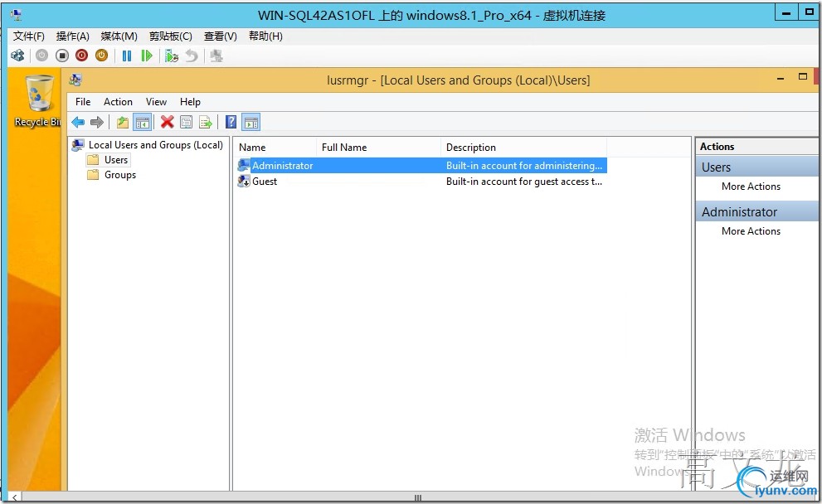Open the 操作(A) menu
The width and height of the screenshot is (822, 504).
tap(73, 36)
